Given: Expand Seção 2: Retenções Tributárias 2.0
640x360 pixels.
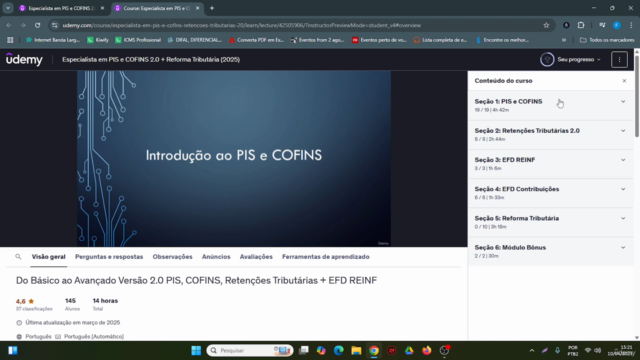Looking at the screenshot, I should (551, 135).
